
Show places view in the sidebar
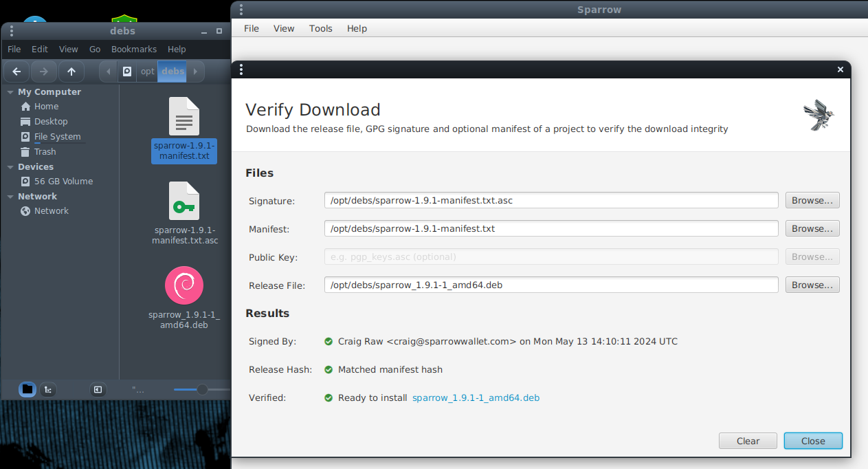(x=27, y=390)
